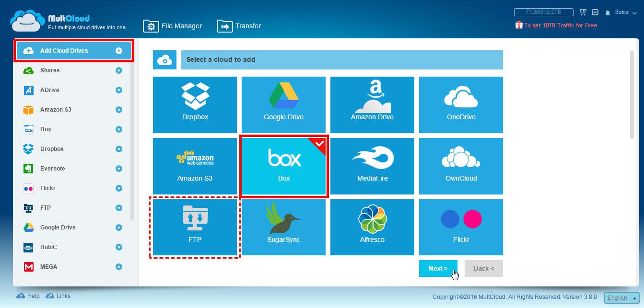Expand the HubiC sidebar arrow
The image size is (644, 308).
(x=119, y=247)
